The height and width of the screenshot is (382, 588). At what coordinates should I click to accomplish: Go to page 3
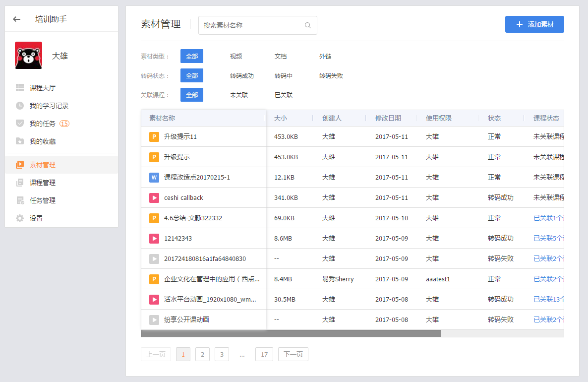(222, 354)
